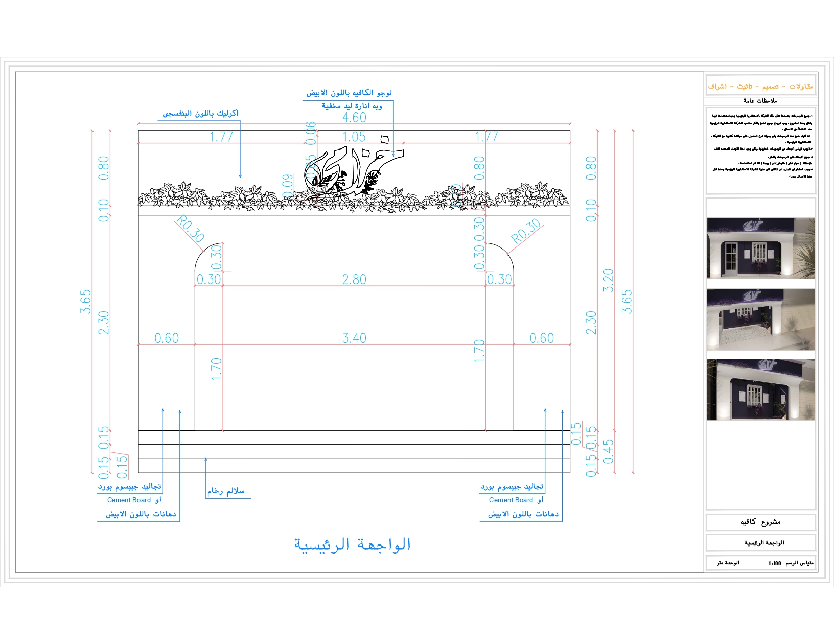Select the 3.40 dimension text
Image resolution: width=834 pixels, height=644 pixels.
click(354, 338)
